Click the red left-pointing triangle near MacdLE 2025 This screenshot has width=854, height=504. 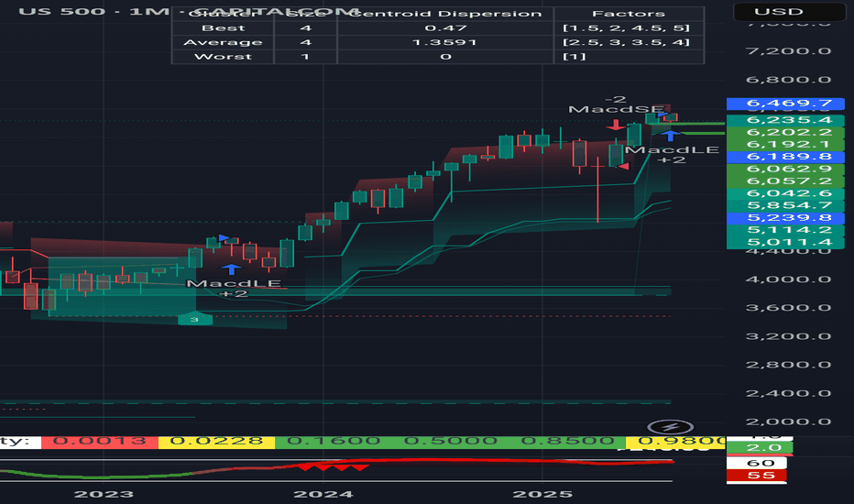pos(622,166)
